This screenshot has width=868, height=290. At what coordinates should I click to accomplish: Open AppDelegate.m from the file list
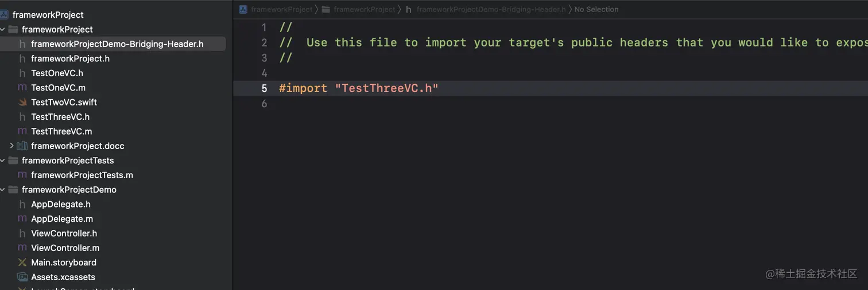click(x=62, y=219)
